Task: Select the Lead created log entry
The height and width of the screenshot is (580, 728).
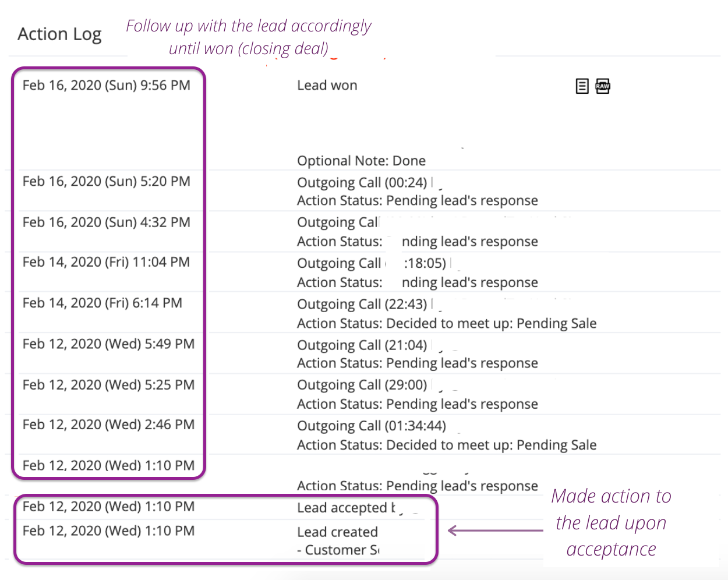Action: 337,532
